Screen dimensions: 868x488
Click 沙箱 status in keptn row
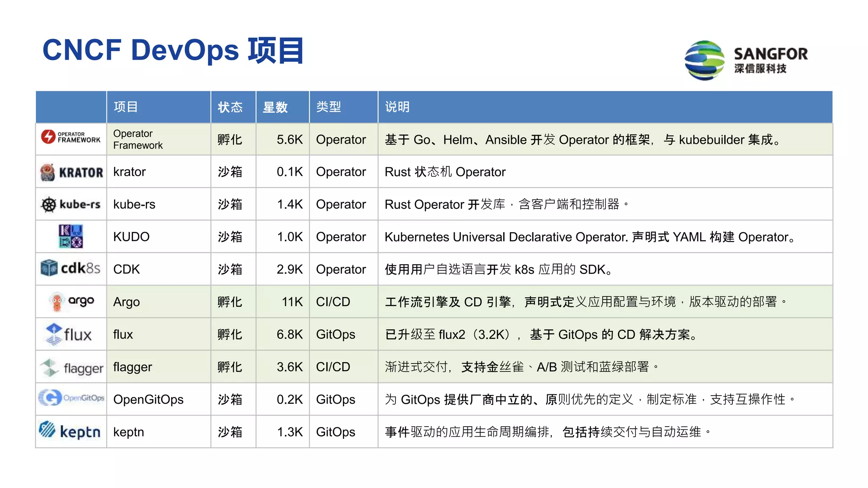pyautogui.click(x=230, y=432)
